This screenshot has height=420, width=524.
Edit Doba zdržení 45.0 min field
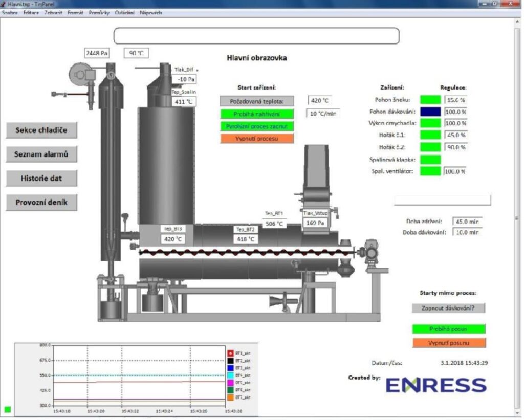[x=467, y=221]
